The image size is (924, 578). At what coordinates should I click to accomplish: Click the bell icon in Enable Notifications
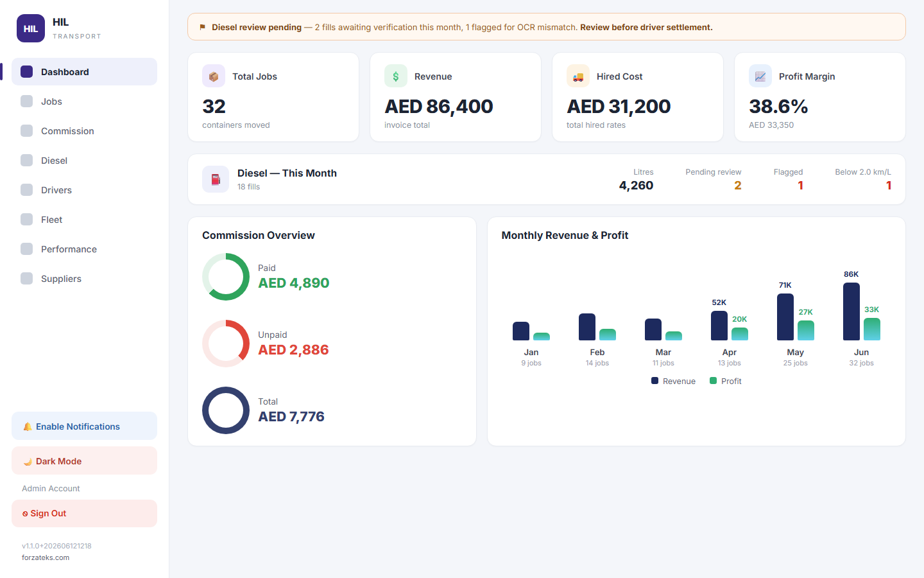click(x=28, y=426)
